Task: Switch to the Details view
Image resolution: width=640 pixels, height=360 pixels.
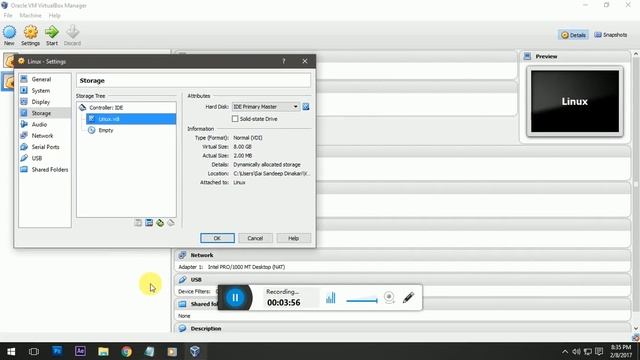Action: [x=573, y=35]
